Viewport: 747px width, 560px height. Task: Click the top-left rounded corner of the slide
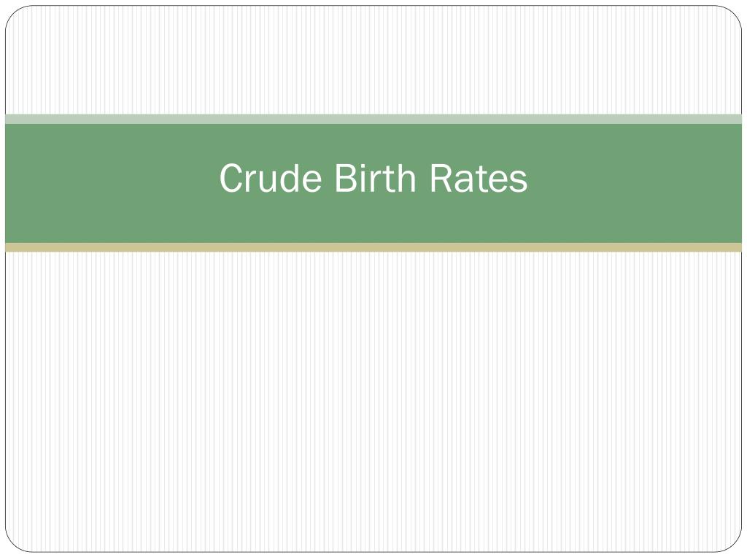coord(13,14)
